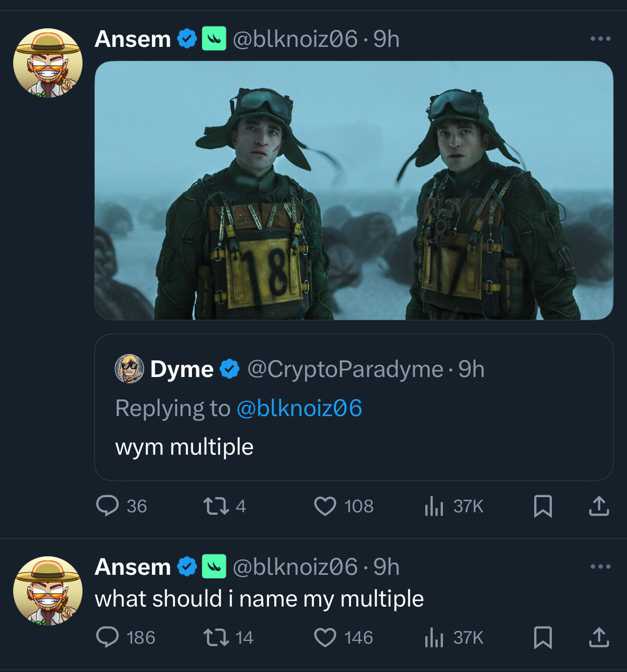Image resolution: width=627 pixels, height=672 pixels.
Task: Share the first Ansem tweet
Action: 599,506
